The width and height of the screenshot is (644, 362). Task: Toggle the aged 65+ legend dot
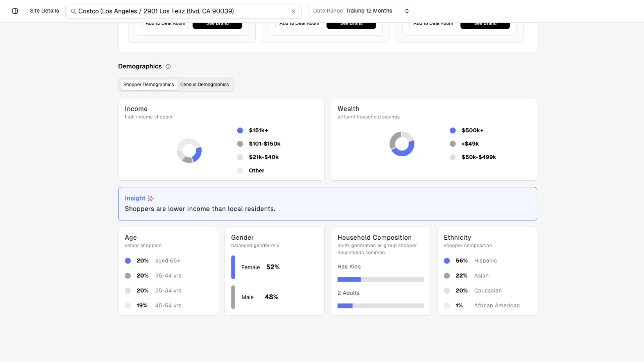tap(128, 260)
